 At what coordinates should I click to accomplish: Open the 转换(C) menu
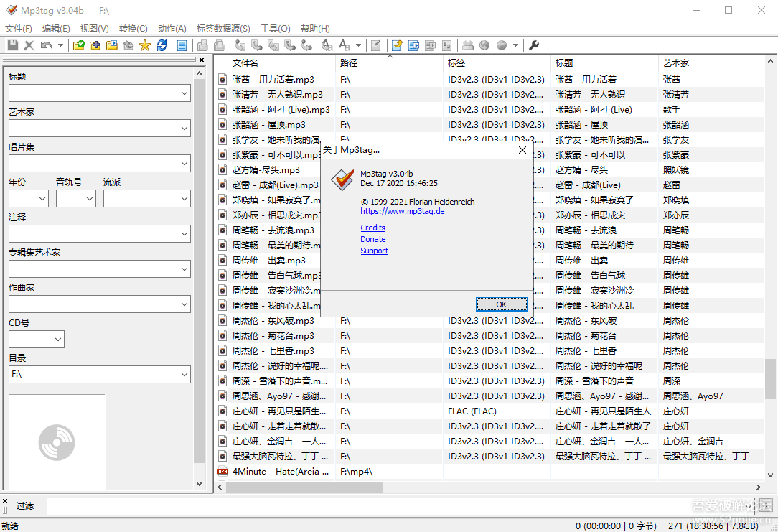pyautogui.click(x=133, y=28)
